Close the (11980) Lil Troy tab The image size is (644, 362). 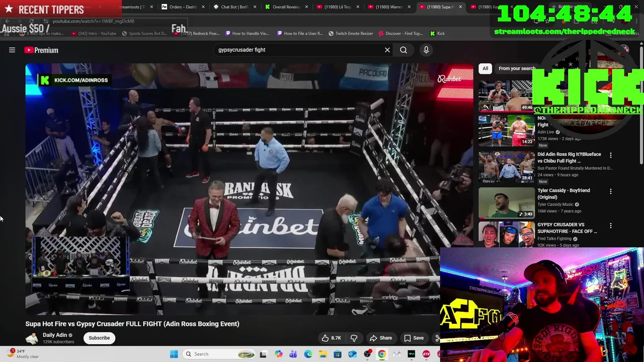point(358,7)
